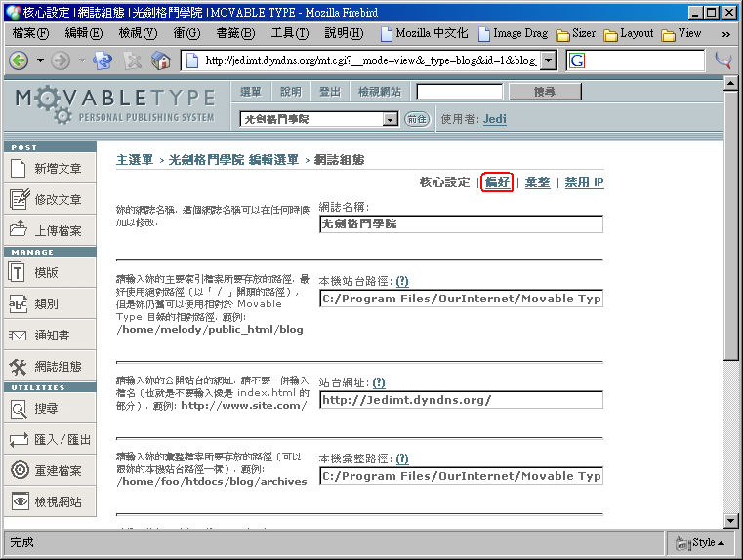Click the 檢視網站 tab in header
743x560 pixels.
(x=380, y=92)
